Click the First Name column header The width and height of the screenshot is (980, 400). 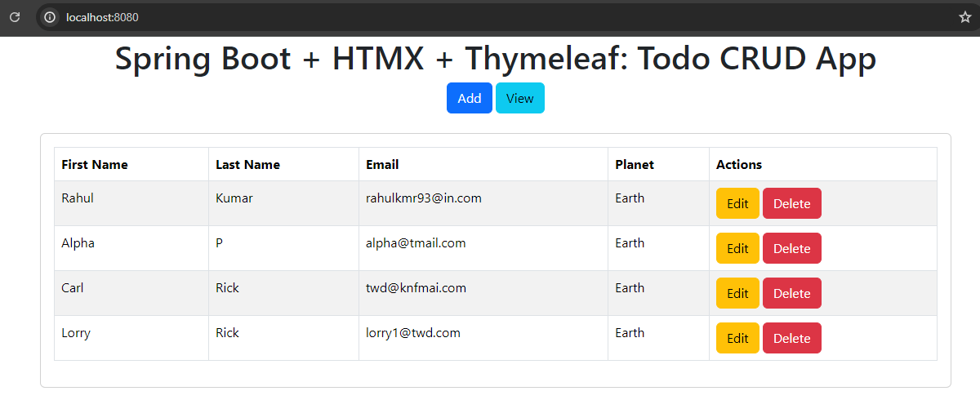pos(95,164)
